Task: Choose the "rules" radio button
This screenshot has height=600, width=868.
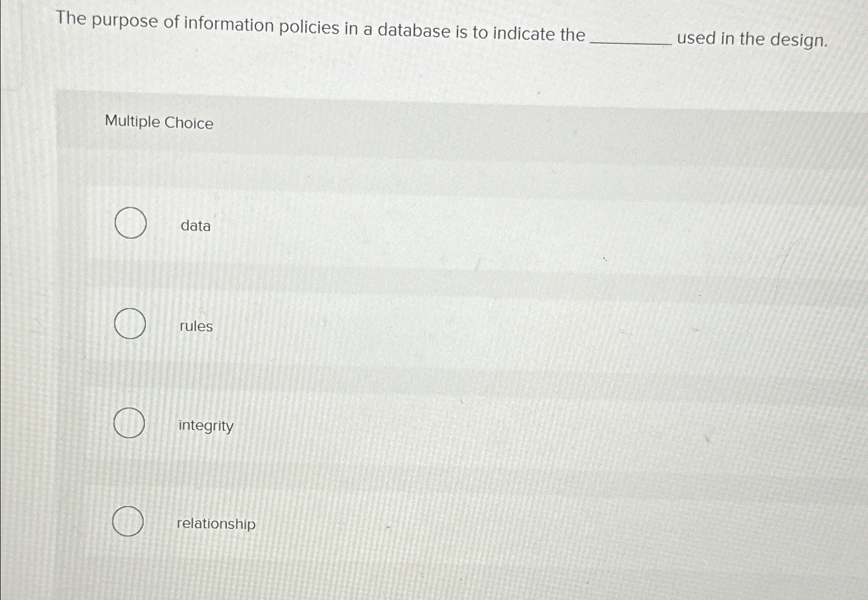Action: pos(130,324)
